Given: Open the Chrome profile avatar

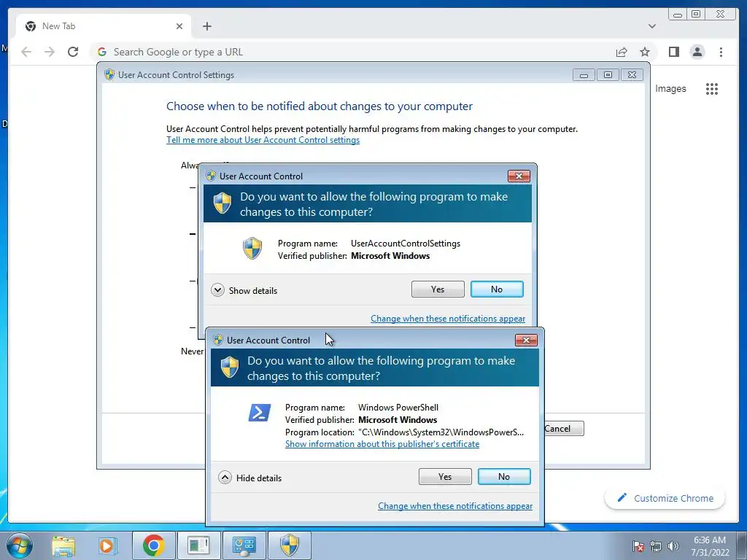Looking at the screenshot, I should tap(697, 52).
